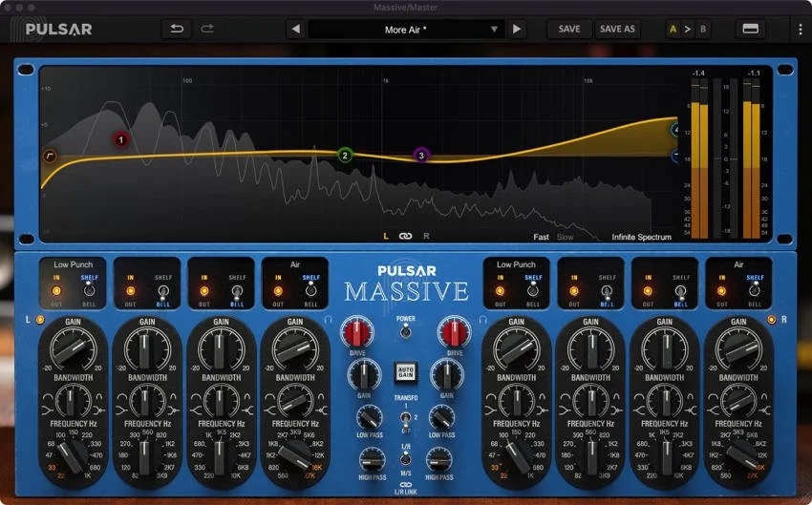The width and height of the screenshot is (812, 505).
Task: Open the three-dot options menu
Action: coord(801,30)
